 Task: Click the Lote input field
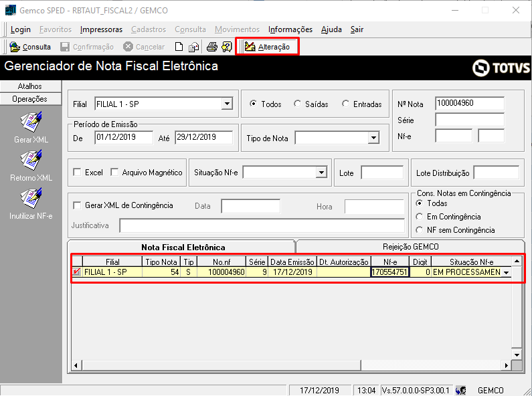click(382, 173)
